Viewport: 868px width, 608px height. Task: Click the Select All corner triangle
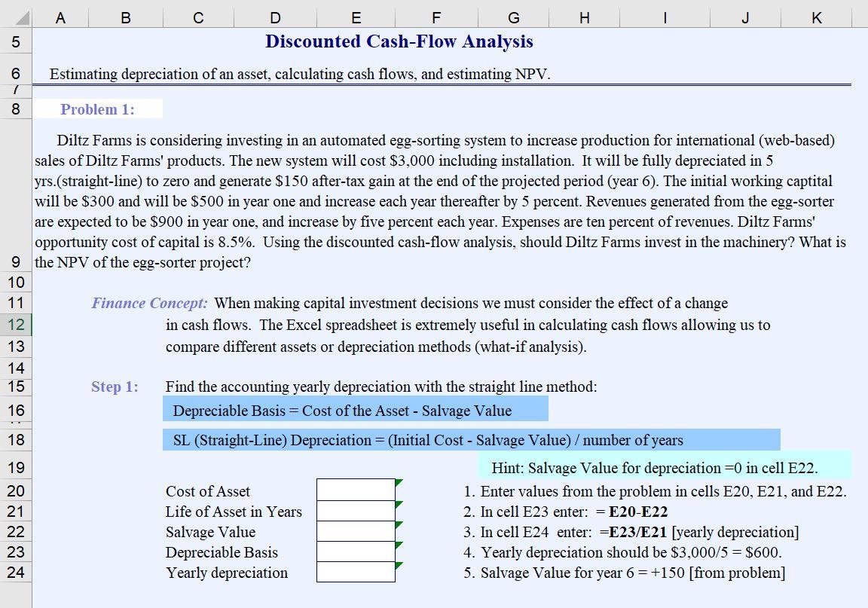22,18
